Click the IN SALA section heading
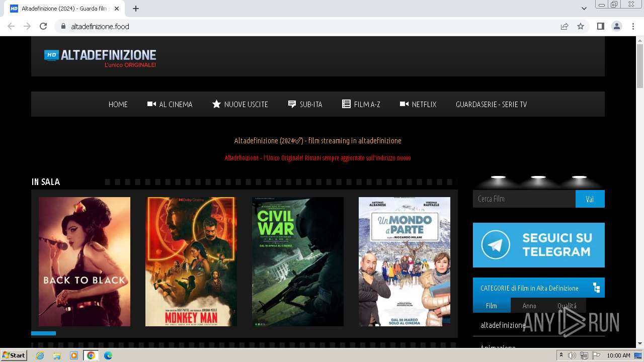The height and width of the screenshot is (362, 644). (46, 182)
